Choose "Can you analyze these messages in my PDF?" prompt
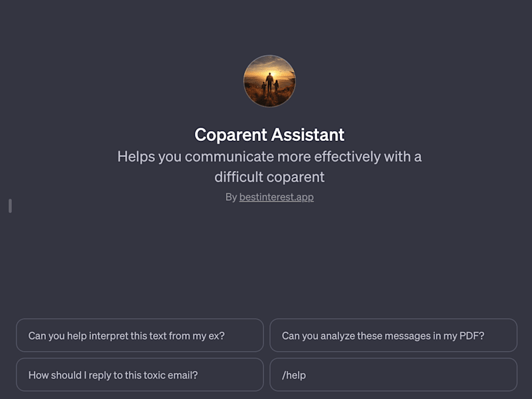Viewport: 532px width, 399px height. pyautogui.click(x=393, y=335)
